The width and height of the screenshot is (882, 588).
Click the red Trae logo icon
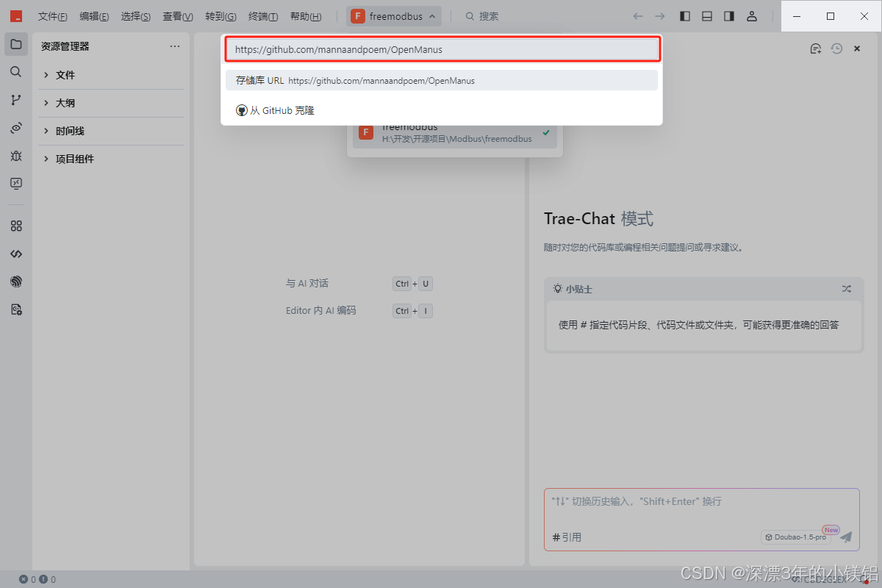coord(16,16)
